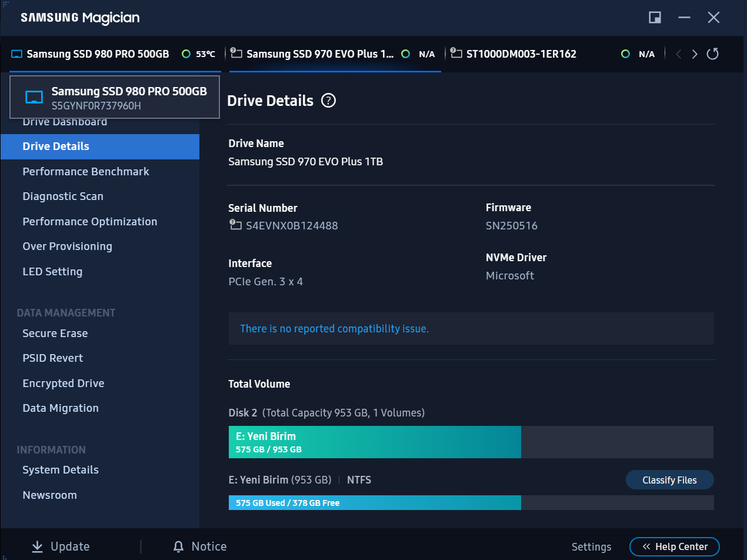This screenshot has width=747, height=560.
Task: Click E: Yeni Birim volume capacity bar
Action: pos(471,442)
